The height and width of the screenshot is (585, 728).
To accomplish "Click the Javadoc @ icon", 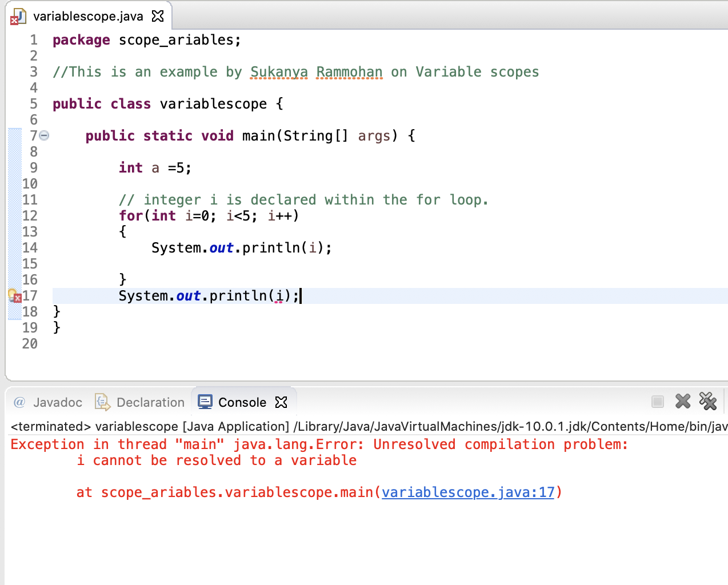I will tap(20, 402).
